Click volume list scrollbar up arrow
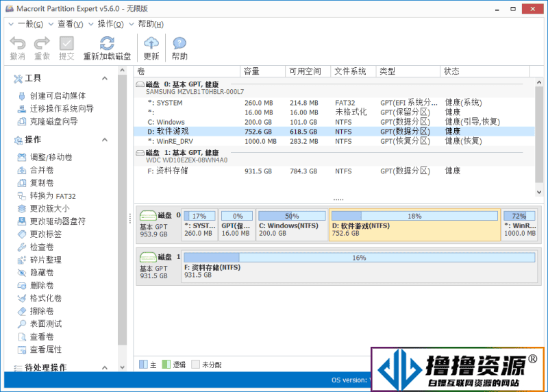 539,82
